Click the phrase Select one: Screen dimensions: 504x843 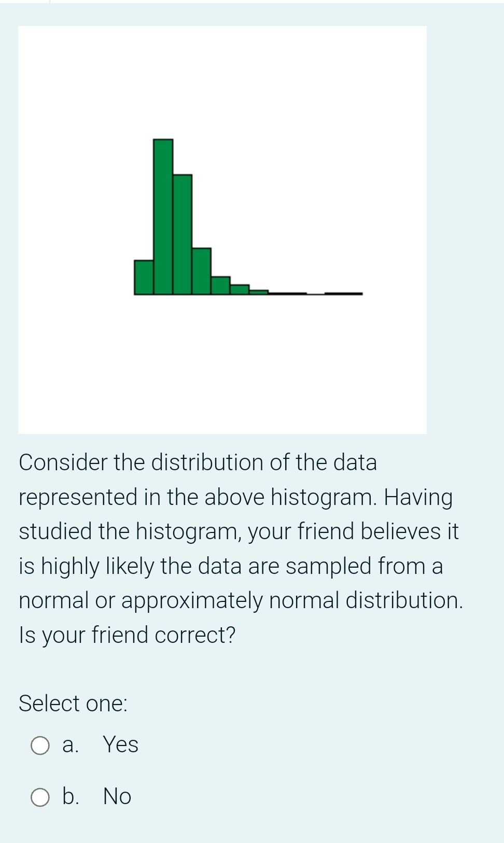click(73, 704)
